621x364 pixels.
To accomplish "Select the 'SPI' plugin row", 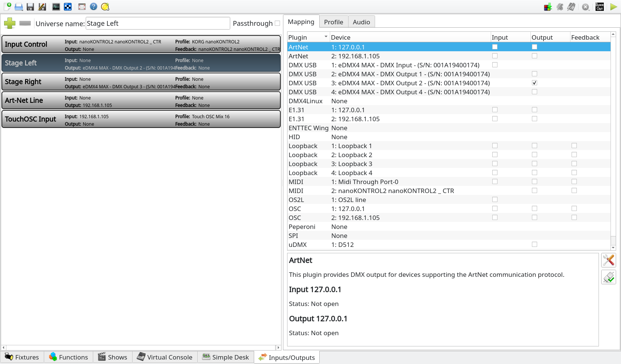I will (x=449, y=236).
